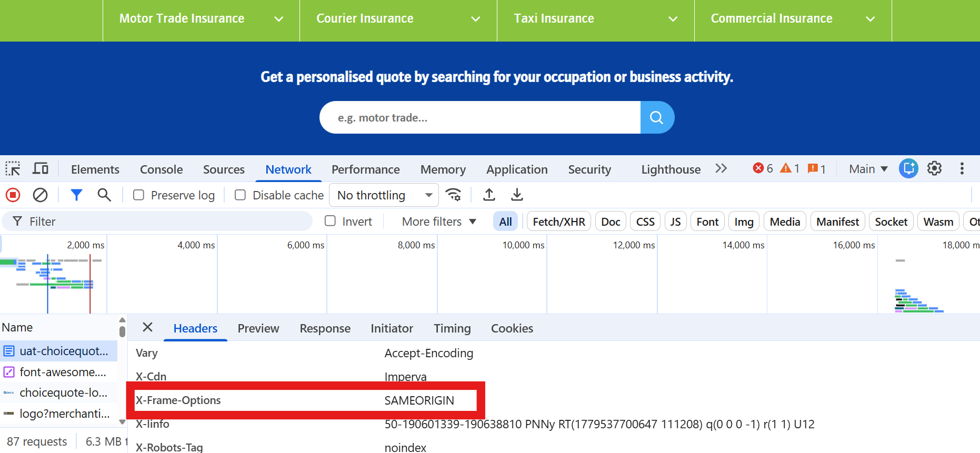Show more DevTools tabs chevron

click(721, 168)
